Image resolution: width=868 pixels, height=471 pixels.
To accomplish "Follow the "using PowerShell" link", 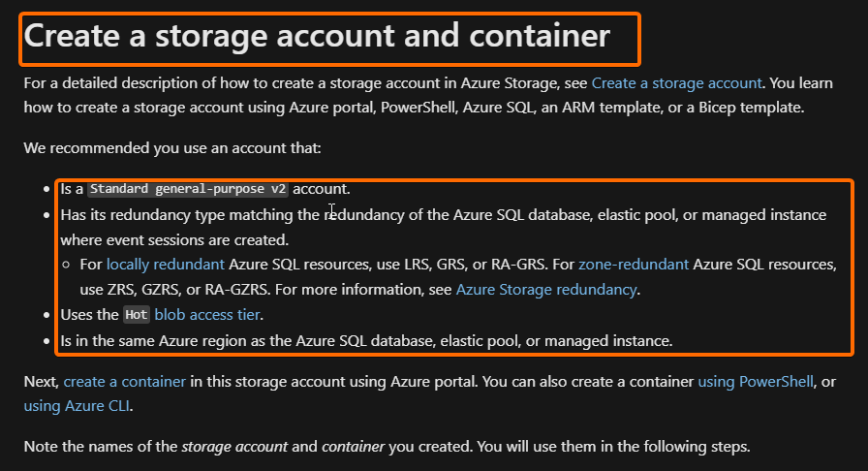I will pyautogui.click(x=757, y=382).
